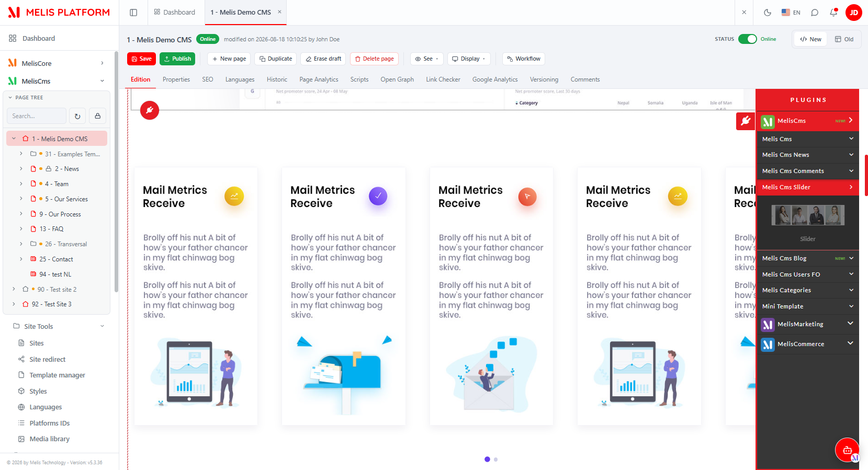Switch to the Versioning tab

(544, 79)
